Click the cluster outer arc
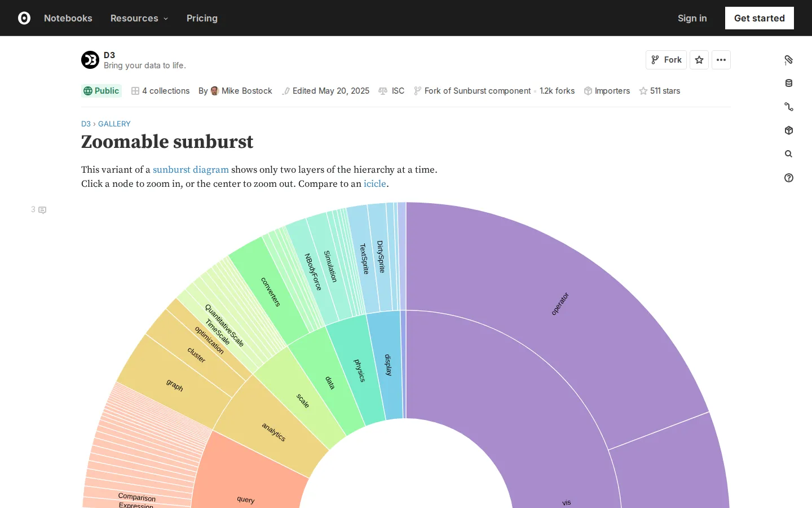The width and height of the screenshot is (812, 508). (x=196, y=354)
